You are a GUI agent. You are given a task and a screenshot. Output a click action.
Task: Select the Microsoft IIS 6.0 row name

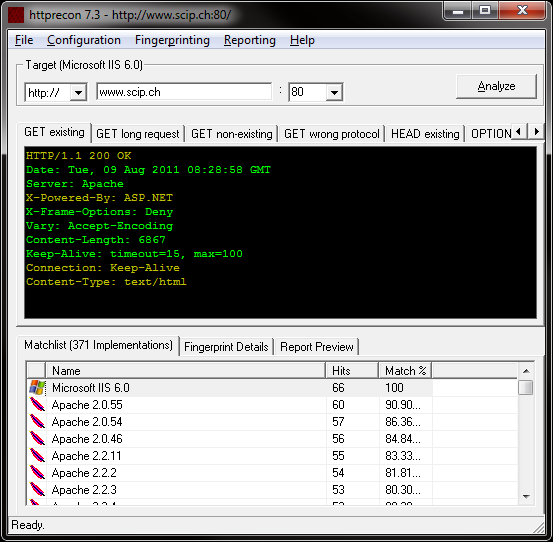click(x=91, y=388)
